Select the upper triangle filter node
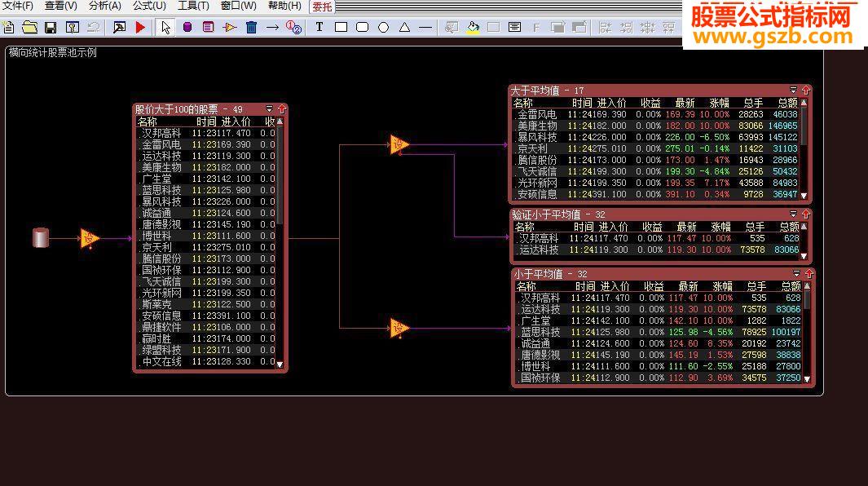The width and height of the screenshot is (868, 486). [x=399, y=145]
